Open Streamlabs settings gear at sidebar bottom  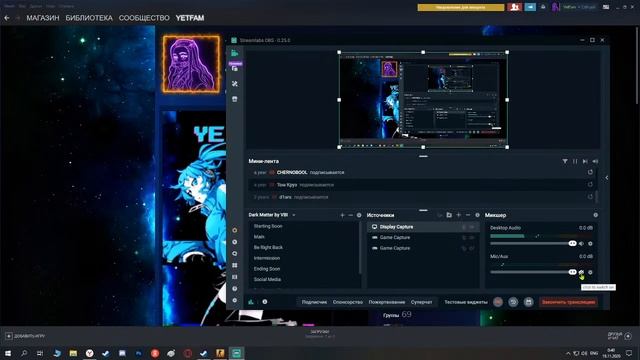(x=235, y=300)
